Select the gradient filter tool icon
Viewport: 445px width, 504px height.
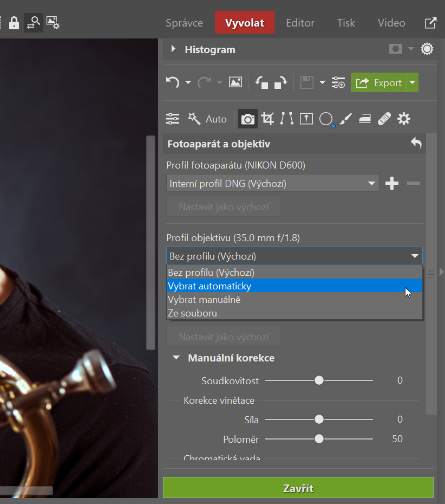tap(365, 119)
